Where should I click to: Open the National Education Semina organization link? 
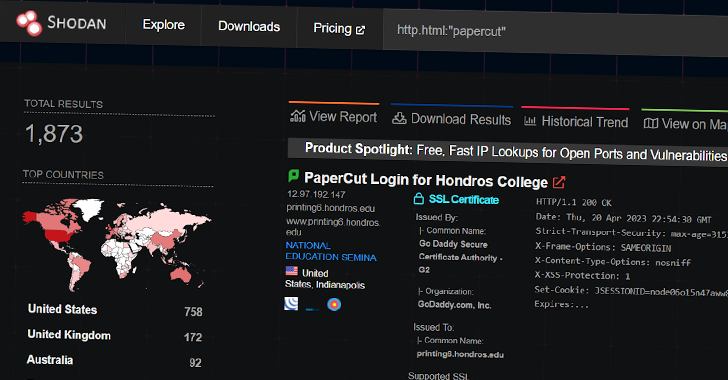click(331, 251)
